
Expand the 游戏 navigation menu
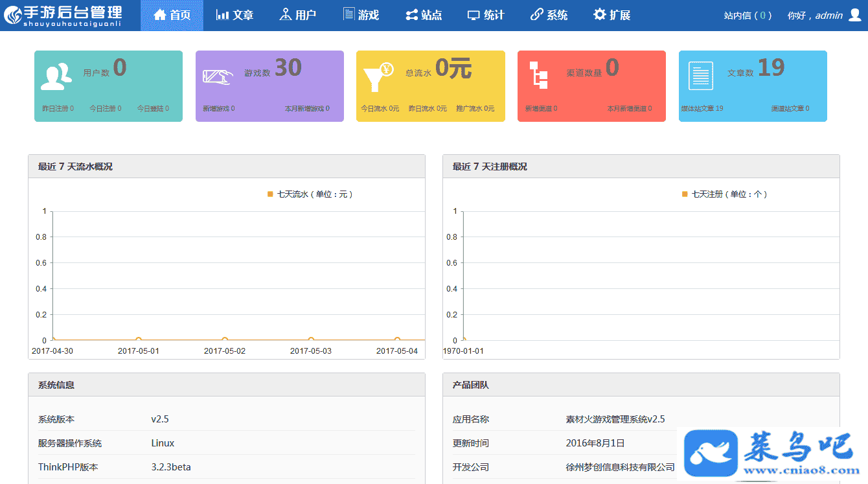tap(361, 15)
